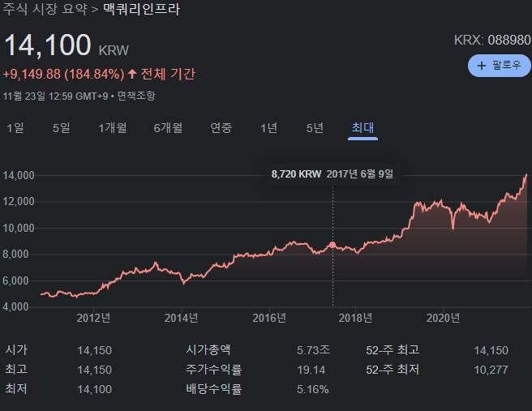Image resolution: width=532 pixels, height=411 pixels.
Task: Click the 2020년 x-axis label
Action: (443, 318)
